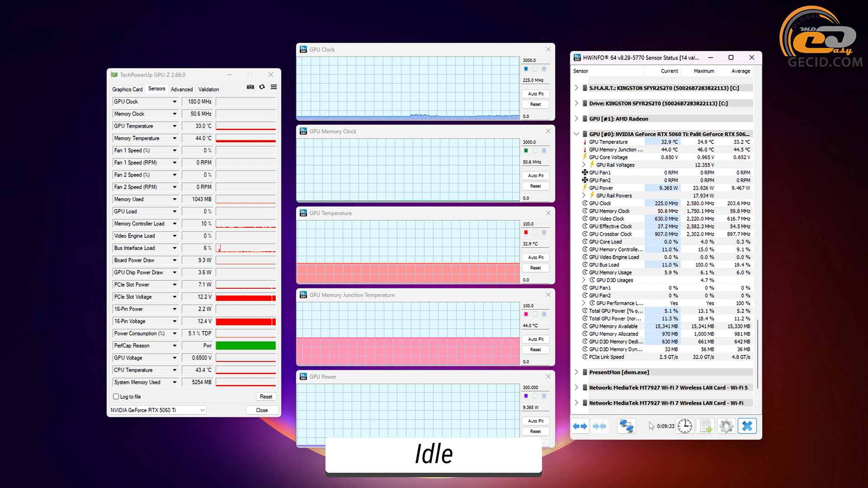Expand the GPU Rail Powers subgroup
Screen dimensions: 868x488
pyautogui.click(x=584, y=196)
